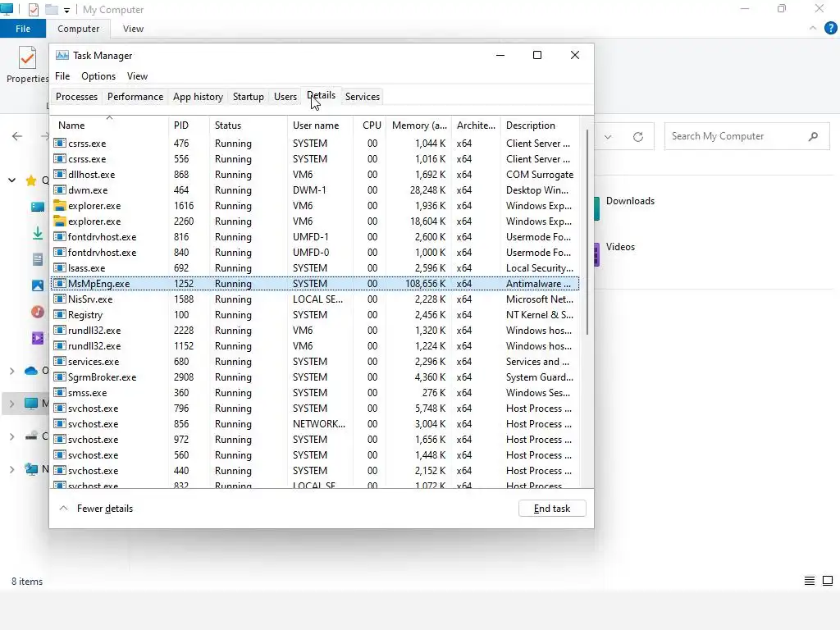This screenshot has height=630, width=840.
Task: Open the Task Manager View menu
Action: click(x=137, y=76)
